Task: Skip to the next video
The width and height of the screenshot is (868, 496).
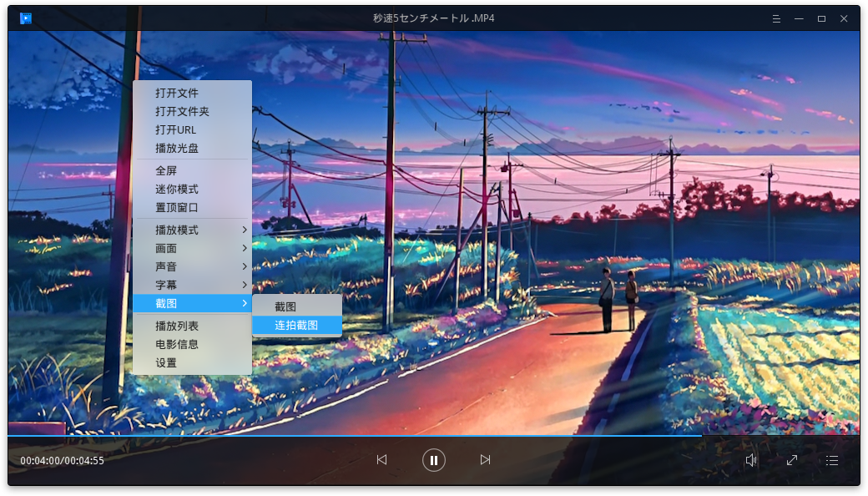Action: tap(485, 459)
